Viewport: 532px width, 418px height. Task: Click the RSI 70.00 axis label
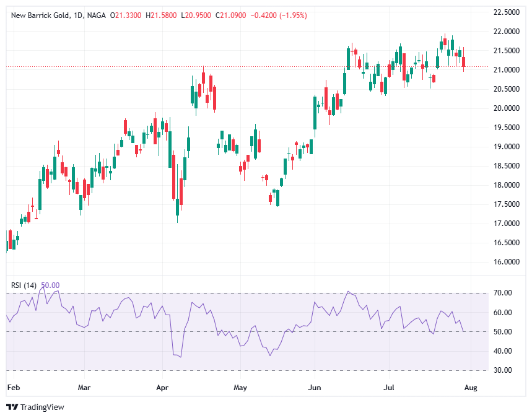pyautogui.click(x=502, y=293)
